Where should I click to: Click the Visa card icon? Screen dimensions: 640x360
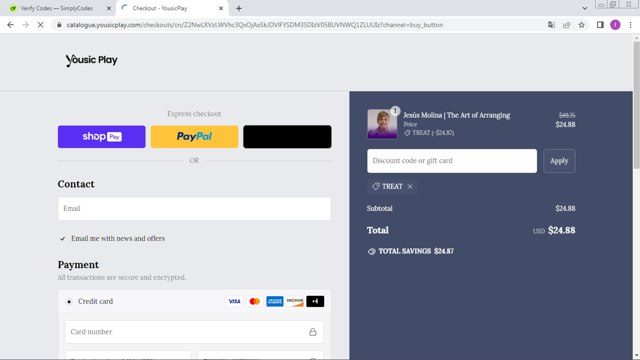pos(234,301)
